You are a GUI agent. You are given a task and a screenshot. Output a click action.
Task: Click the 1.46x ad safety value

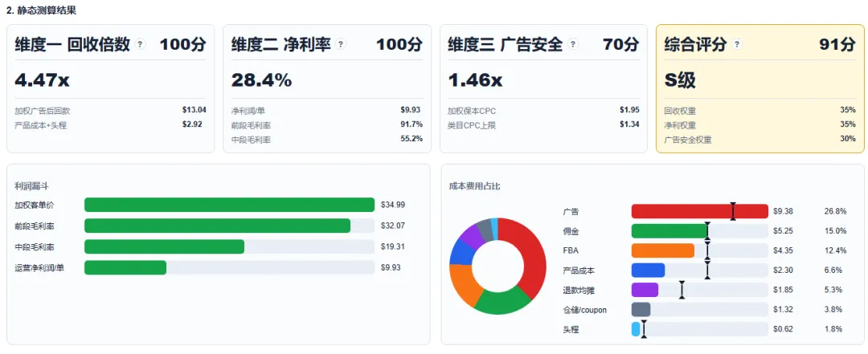click(475, 80)
